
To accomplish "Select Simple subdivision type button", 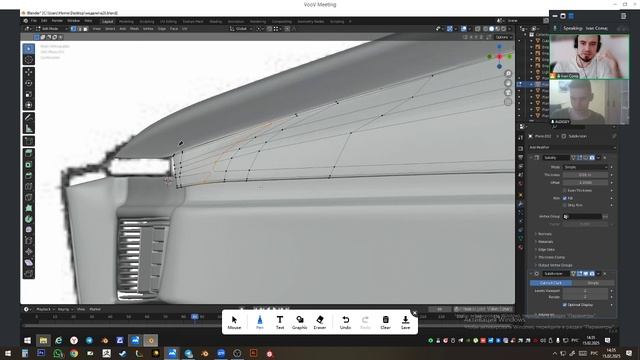I will (593, 283).
